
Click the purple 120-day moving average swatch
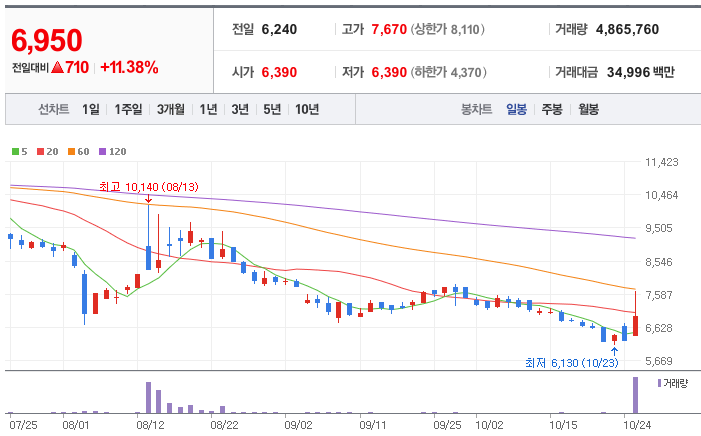coord(102,152)
